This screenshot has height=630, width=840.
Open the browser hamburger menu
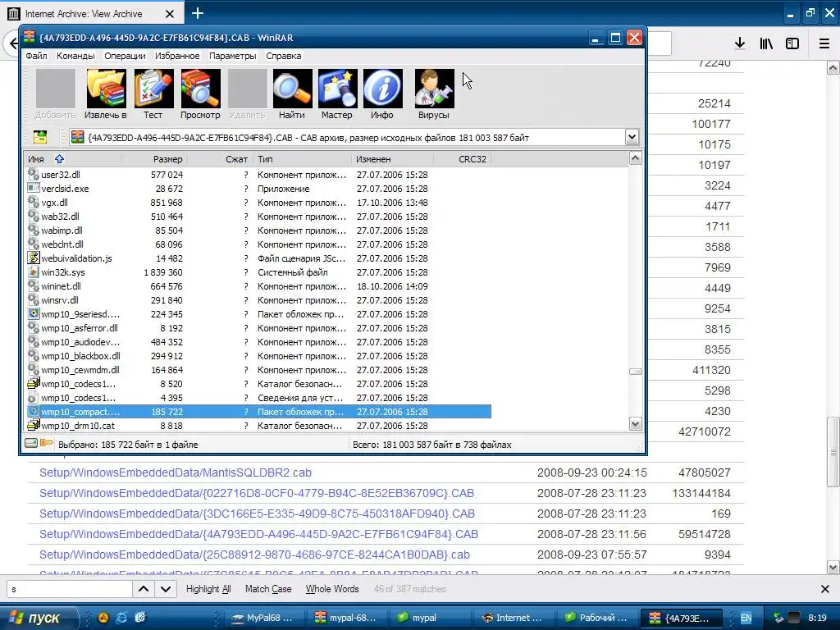click(x=824, y=43)
